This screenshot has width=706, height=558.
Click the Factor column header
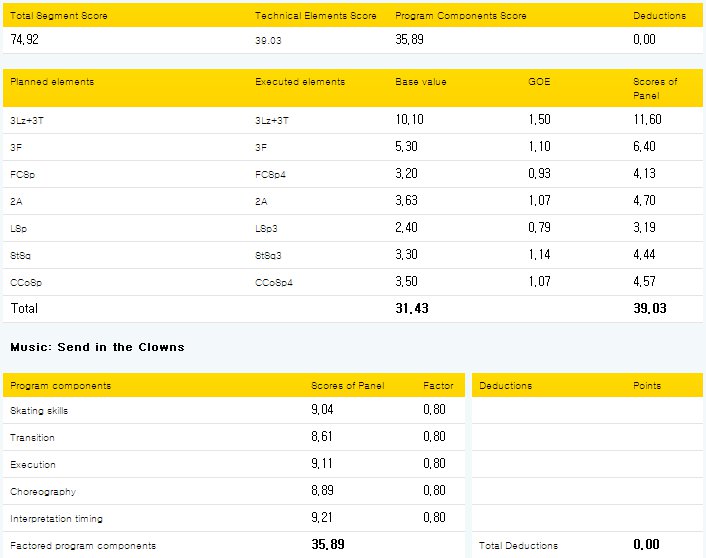438,385
